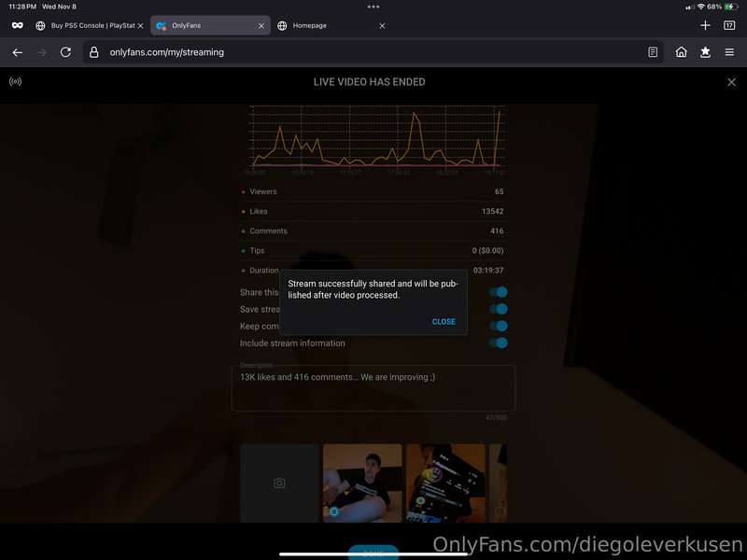
Task: Go back with the browser back arrow
Action: pos(18,52)
